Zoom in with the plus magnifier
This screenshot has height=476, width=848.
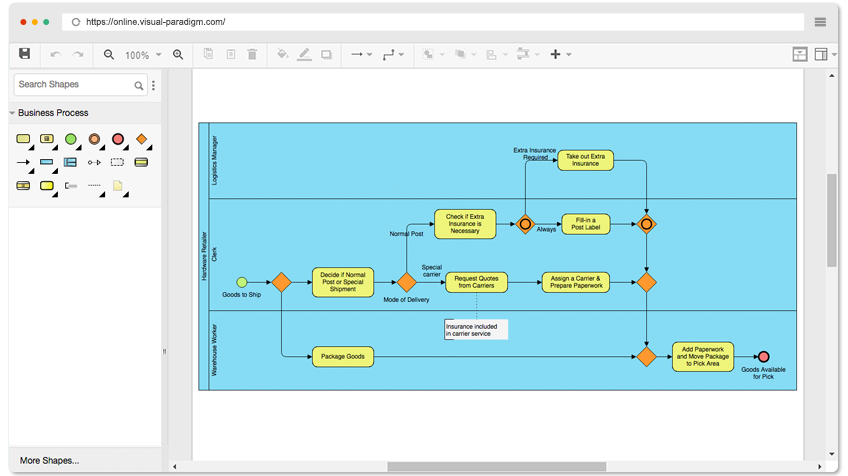[x=178, y=55]
